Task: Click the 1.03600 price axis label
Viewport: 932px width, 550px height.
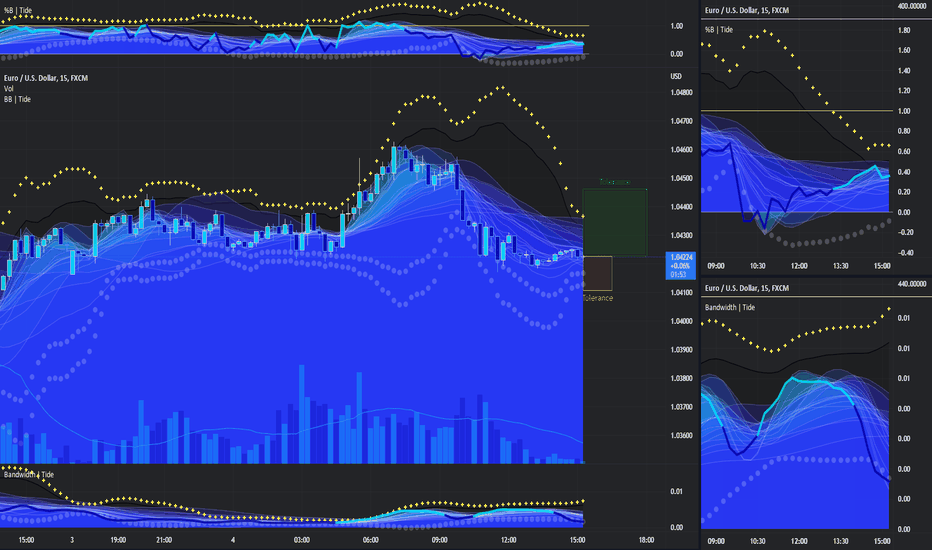Action: (681, 436)
